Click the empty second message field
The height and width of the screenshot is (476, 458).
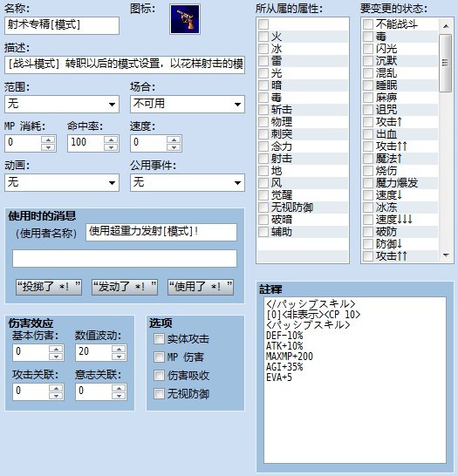tap(125, 258)
